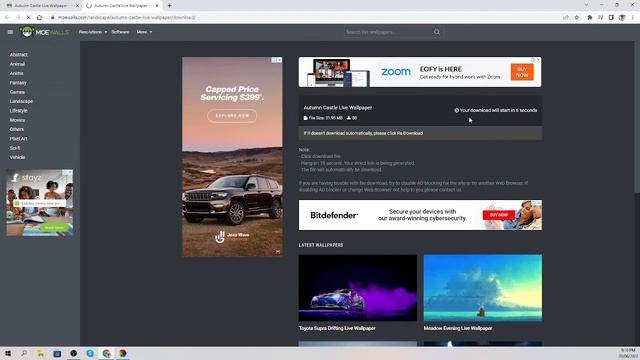Viewport: 640px width, 360px height.
Task: Open the tab search chevron in title bar
Action: click(x=586, y=5)
